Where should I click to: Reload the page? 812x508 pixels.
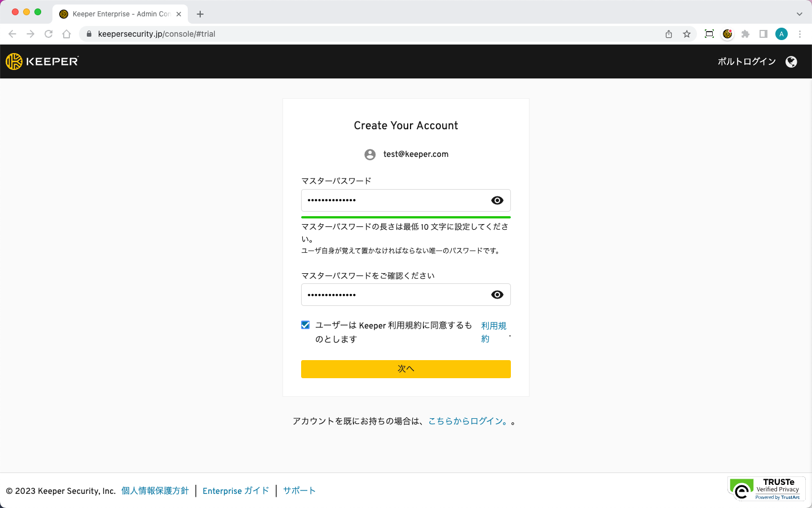click(48, 34)
